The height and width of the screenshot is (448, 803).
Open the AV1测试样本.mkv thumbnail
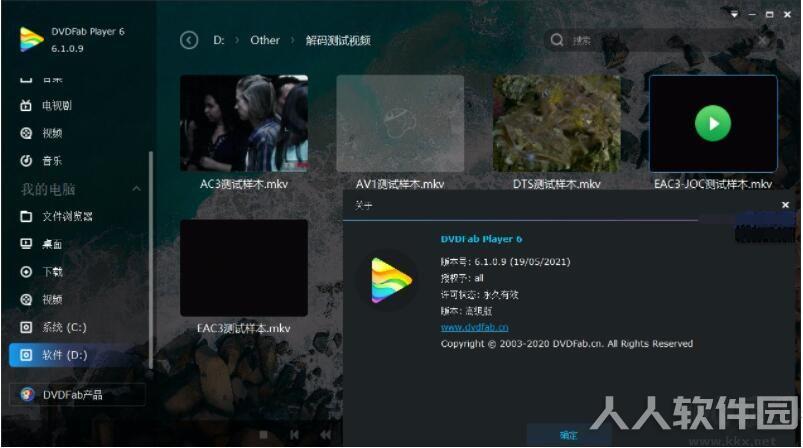(400, 123)
